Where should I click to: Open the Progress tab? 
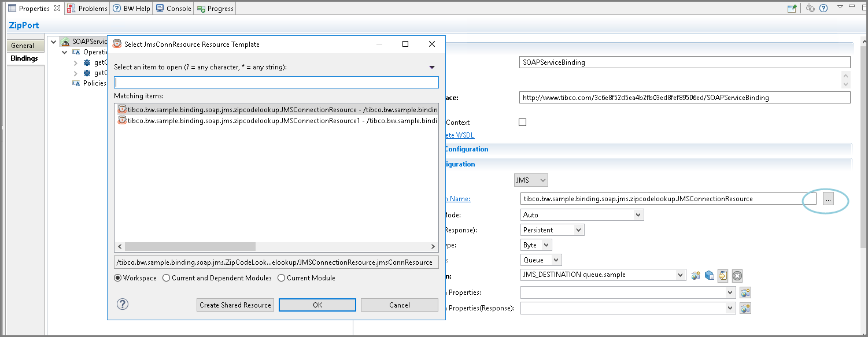click(215, 9)
